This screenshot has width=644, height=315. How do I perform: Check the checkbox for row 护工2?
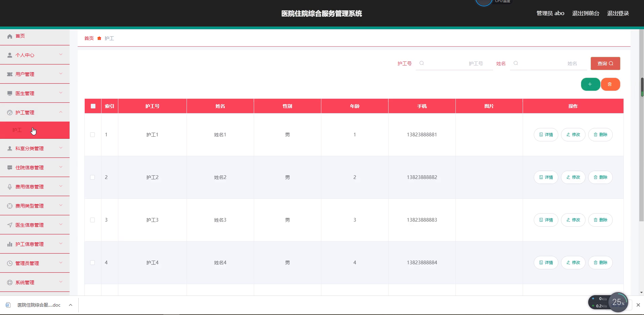pyautogui.click(x=92, y=177)
